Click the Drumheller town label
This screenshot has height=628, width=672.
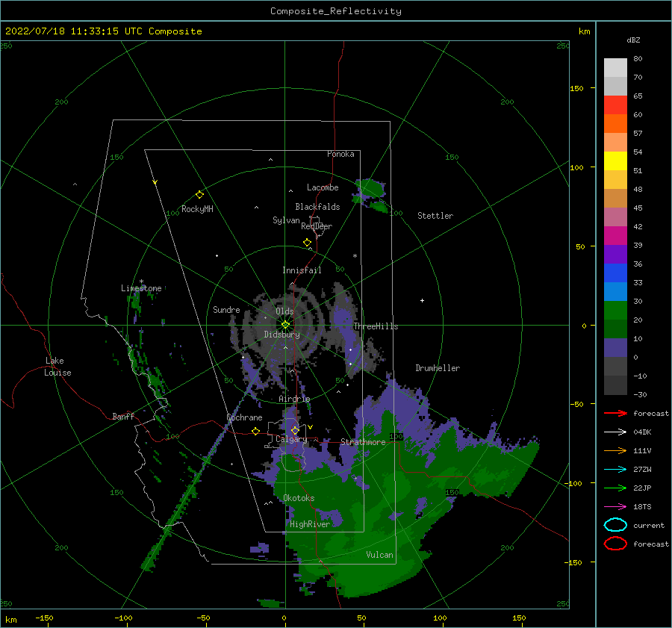coord(438,368)
